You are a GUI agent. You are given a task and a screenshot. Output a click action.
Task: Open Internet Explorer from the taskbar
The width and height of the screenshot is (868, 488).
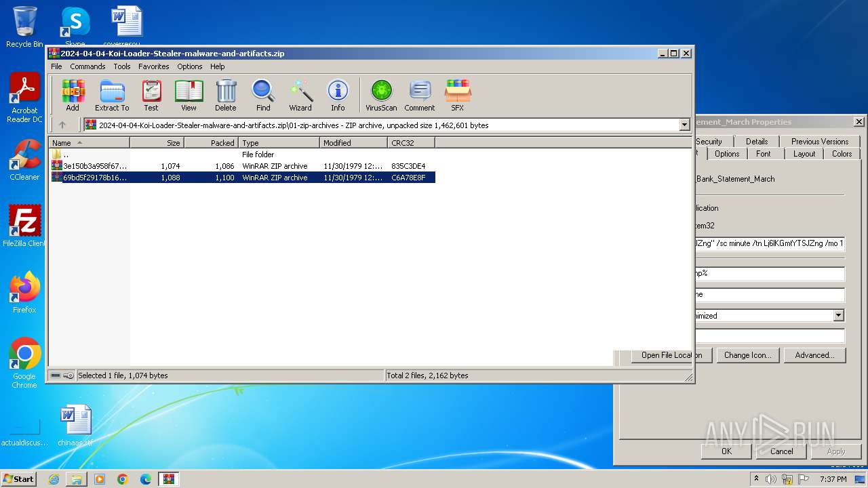[x=54, y=479]
